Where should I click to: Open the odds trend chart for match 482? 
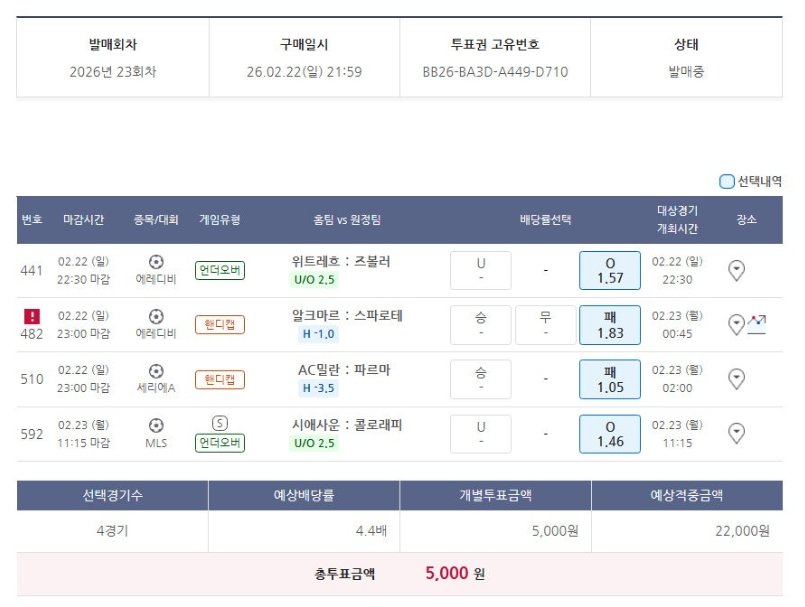coord(757,324)
